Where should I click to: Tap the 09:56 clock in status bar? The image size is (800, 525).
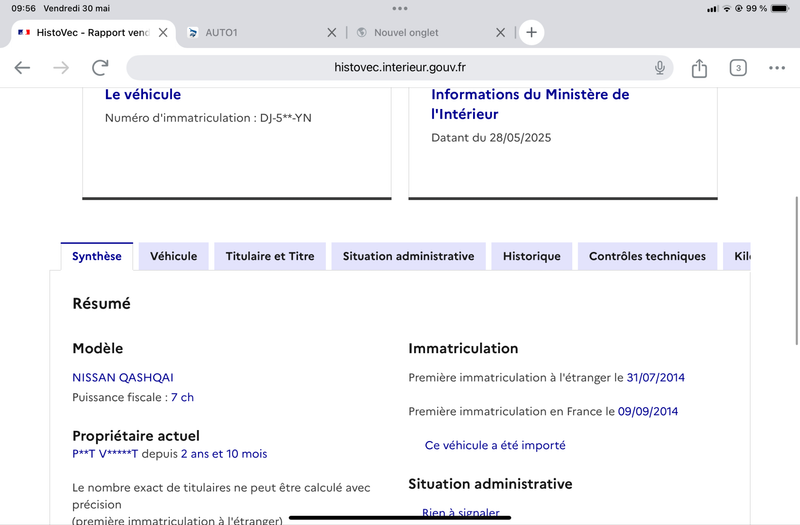coord(23,8)
